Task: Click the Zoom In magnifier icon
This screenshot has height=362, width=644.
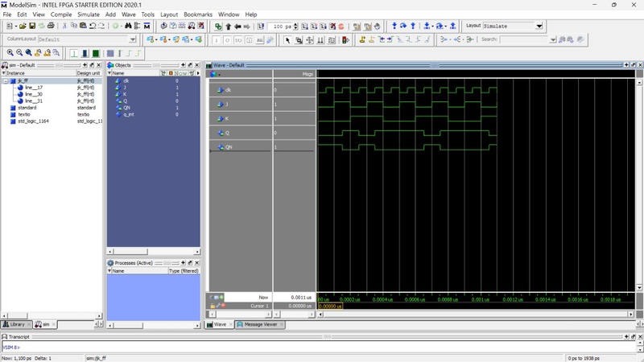Action: pos(10,53)
